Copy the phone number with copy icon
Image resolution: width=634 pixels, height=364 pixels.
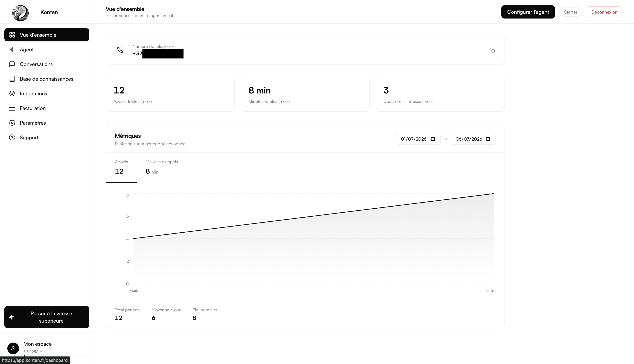(x=492, y=50)
